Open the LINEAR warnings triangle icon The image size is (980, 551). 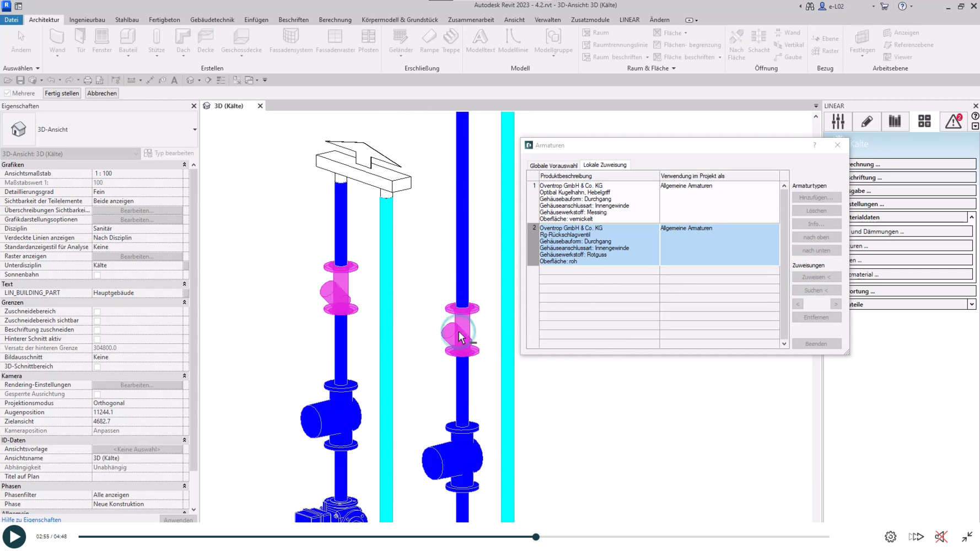click(x=953, y=121)
